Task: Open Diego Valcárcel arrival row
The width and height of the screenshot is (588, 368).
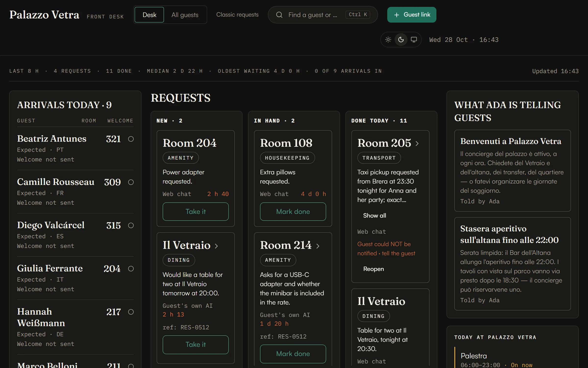Action: click(x=75, y=235)
